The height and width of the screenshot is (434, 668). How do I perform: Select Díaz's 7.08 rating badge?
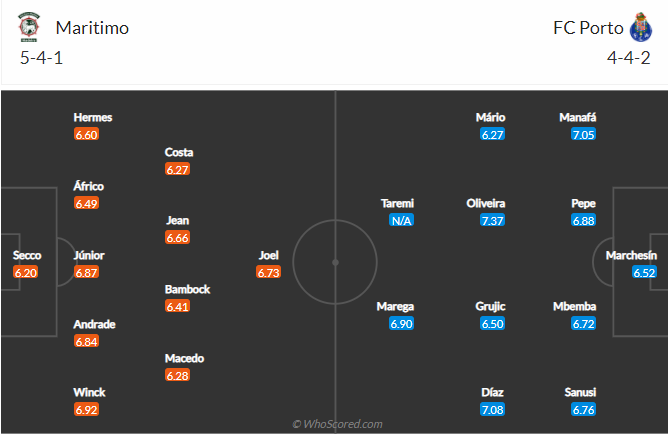pyautogui.click(x=492, y=410)
